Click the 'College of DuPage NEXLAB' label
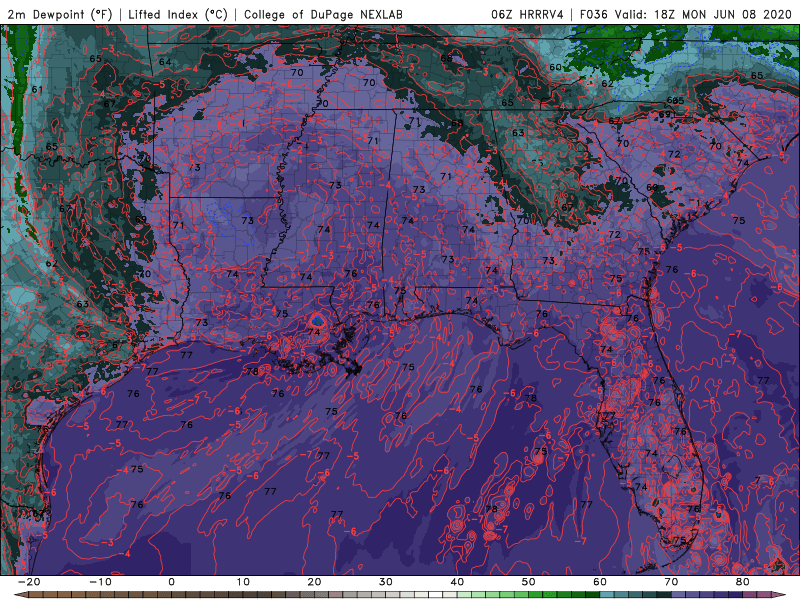This screenshot has width=800, height=600. pos(323,14)
